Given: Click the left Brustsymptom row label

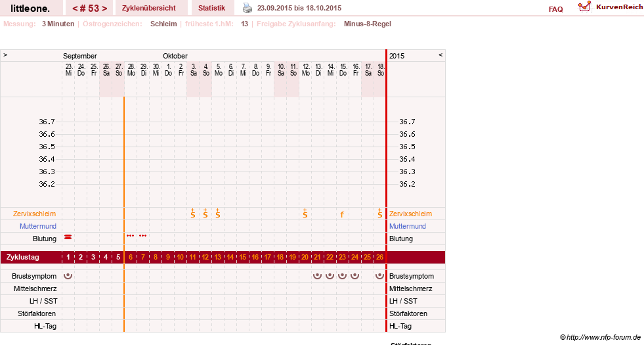Looking at the screenshot, I should coord(34,276).
